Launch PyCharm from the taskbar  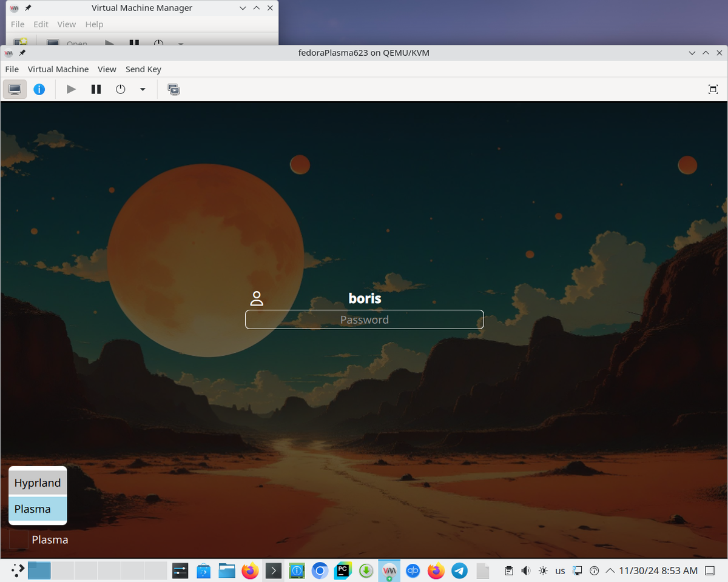343,570
